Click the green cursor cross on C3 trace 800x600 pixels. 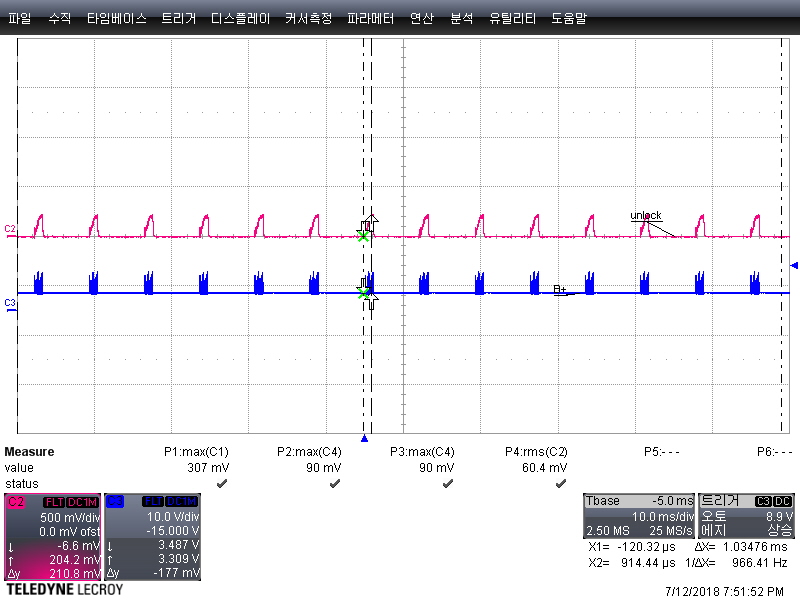(x=363, y=293)
